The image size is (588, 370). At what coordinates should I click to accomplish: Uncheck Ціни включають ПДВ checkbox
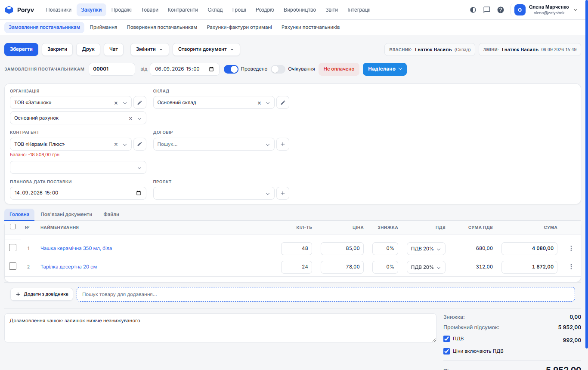click(446, 351)
